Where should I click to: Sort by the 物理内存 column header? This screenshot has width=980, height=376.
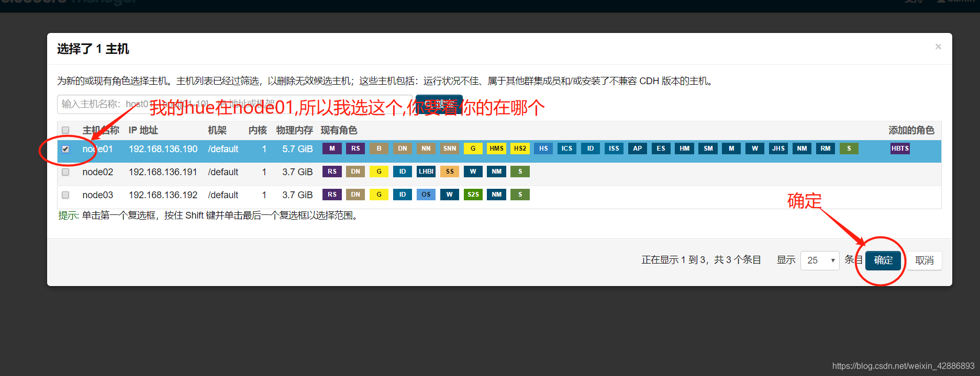point(295,130)
